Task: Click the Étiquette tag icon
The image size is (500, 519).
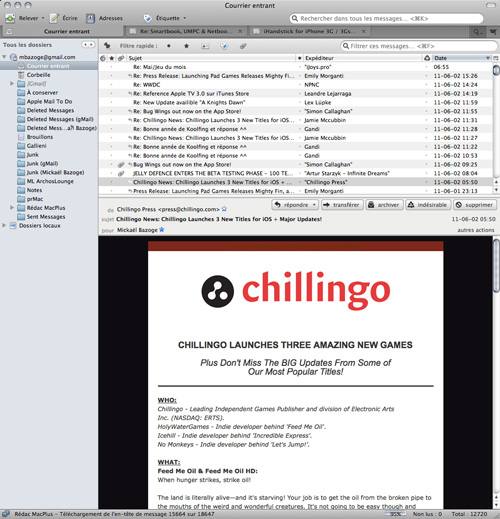Action: pyautogui.click(x=147, y=18)
